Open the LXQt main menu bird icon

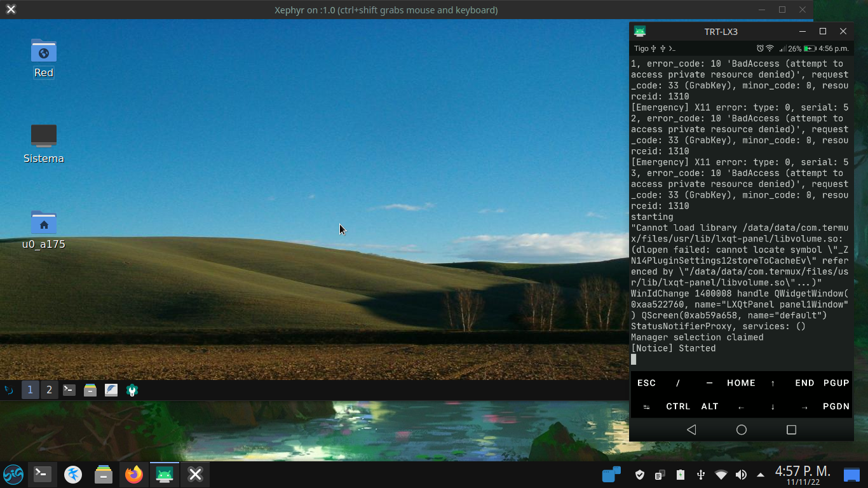tap(10, 390)
